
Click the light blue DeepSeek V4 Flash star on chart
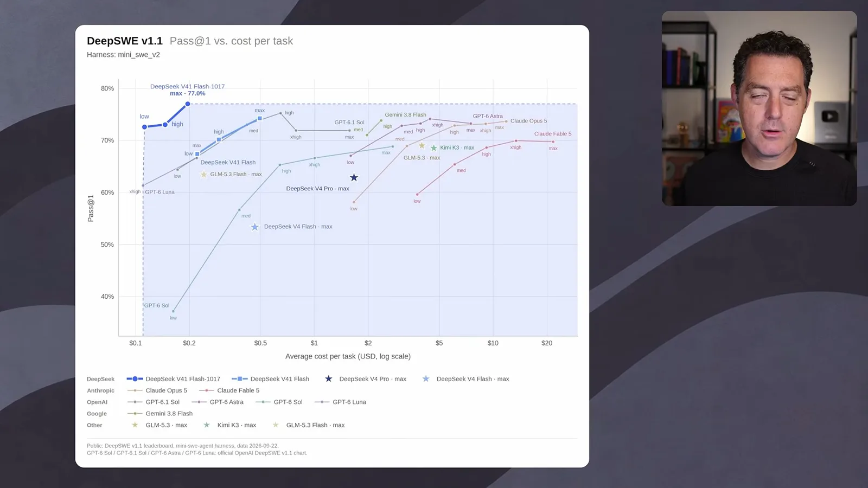coord(255,227)
